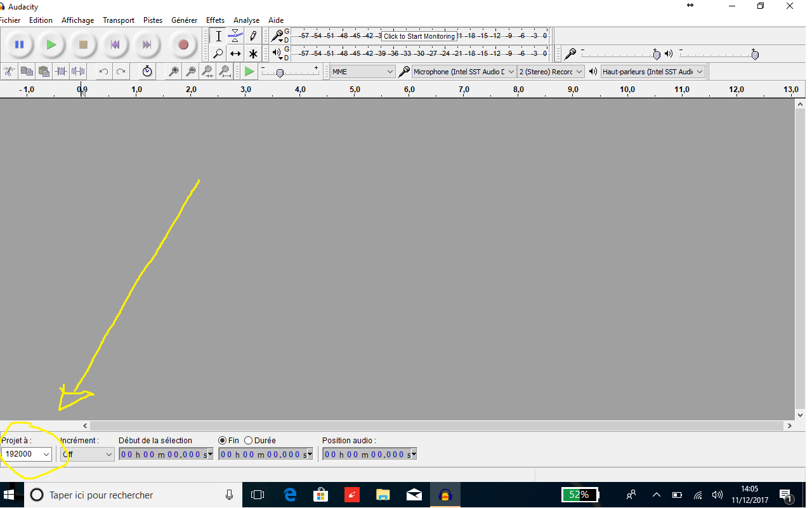
Task: Skip to the start of the project
Action: point(115,44)
